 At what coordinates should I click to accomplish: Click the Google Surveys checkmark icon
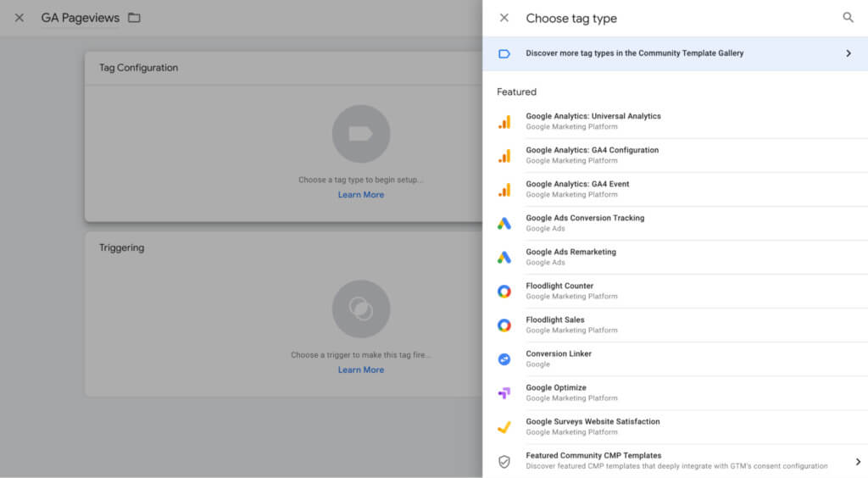coord(504,427)
